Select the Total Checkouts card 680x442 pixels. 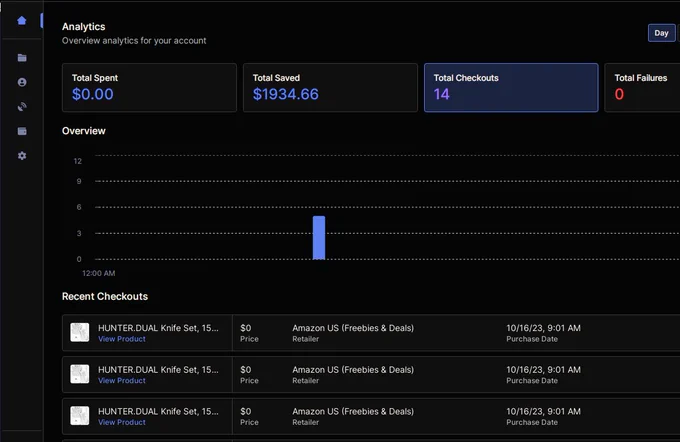(511, 88)
